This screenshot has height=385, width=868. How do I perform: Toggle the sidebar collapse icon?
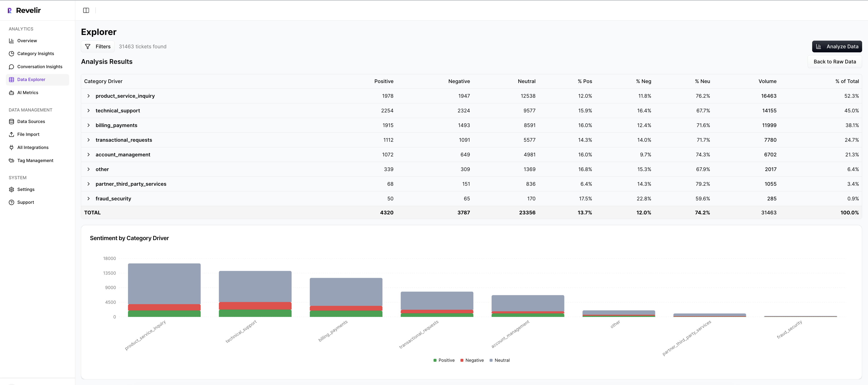(x=86, y=10)
